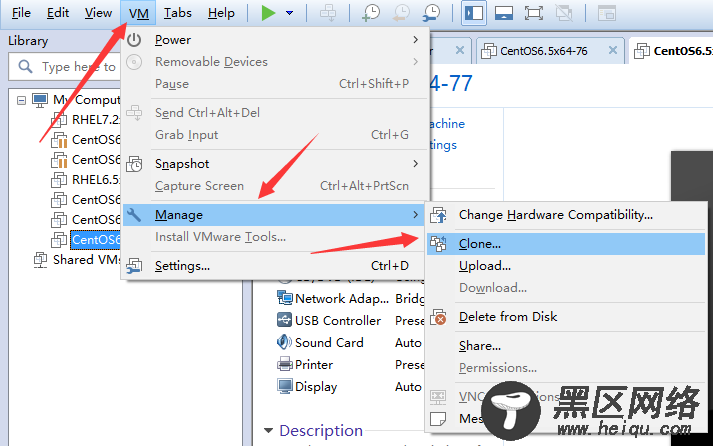This screenshot has width=713, height=446.
Task: Select Clone... in the Manage submenu
Action: click(566, 244)
